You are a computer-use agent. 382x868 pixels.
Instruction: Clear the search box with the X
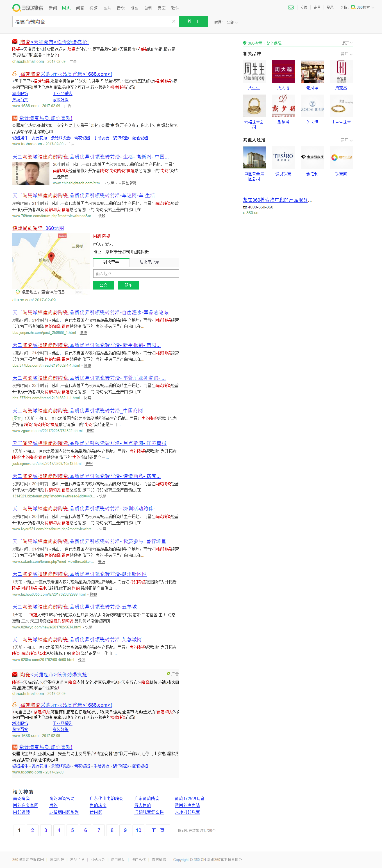174,21
